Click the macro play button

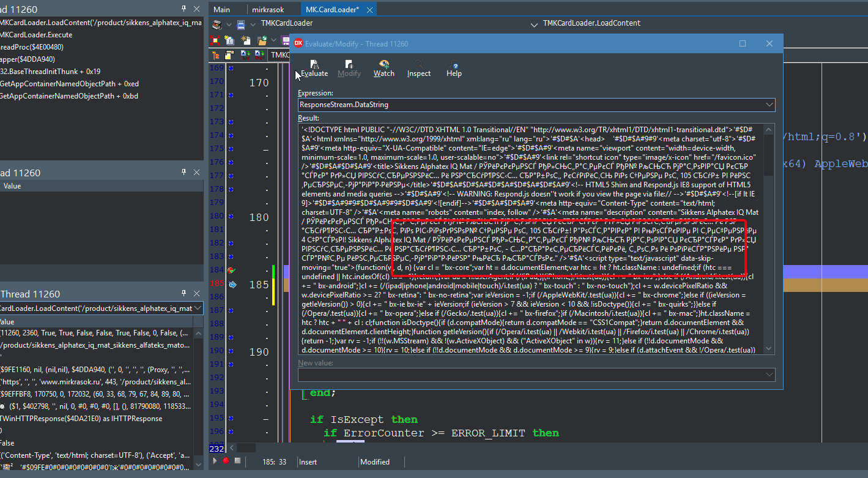pos(215,461)
